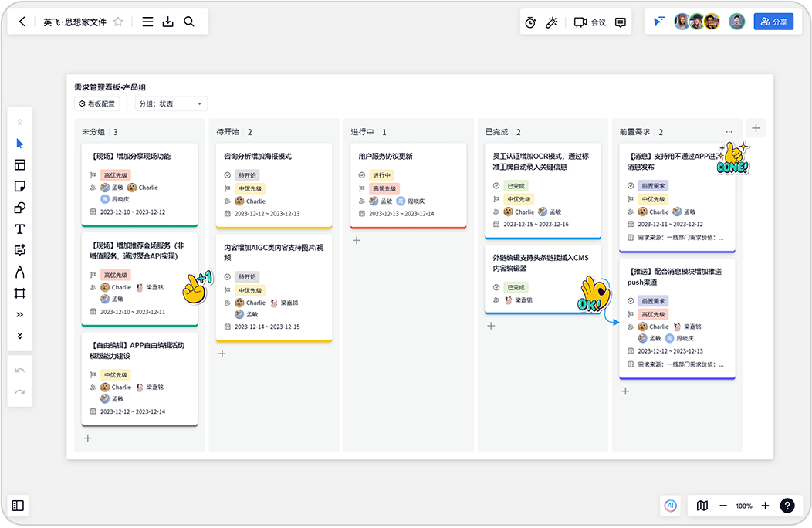The height and width of the screenshot is (528, 812).
Task: Open 看板配置 board settings
Action: pyautogui.click(x=96, y=103)
